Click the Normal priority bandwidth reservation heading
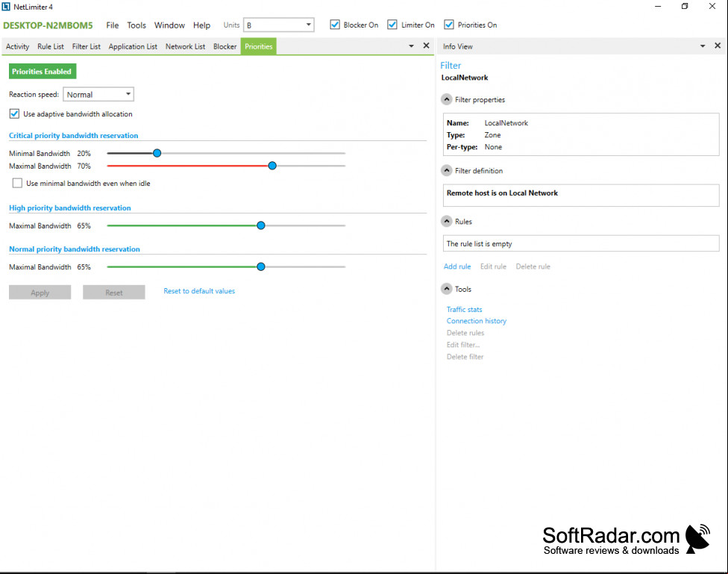Screen dimensions: 728x574 [75, 249]
